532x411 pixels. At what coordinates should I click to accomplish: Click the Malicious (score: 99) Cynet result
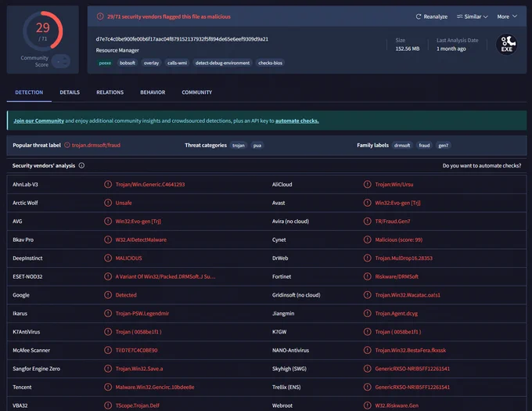399,240
